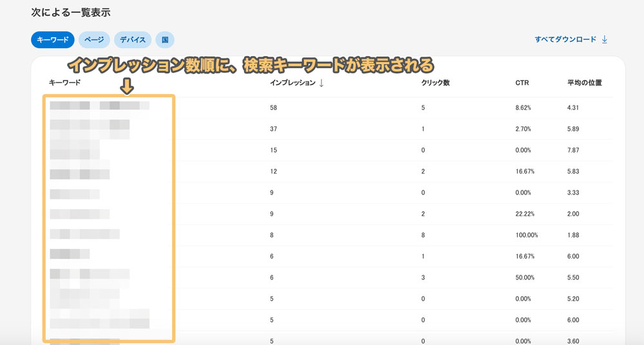The image size is (644, 345).
Task: Click the 22.22% CTR cell
Action: point(526,214)
